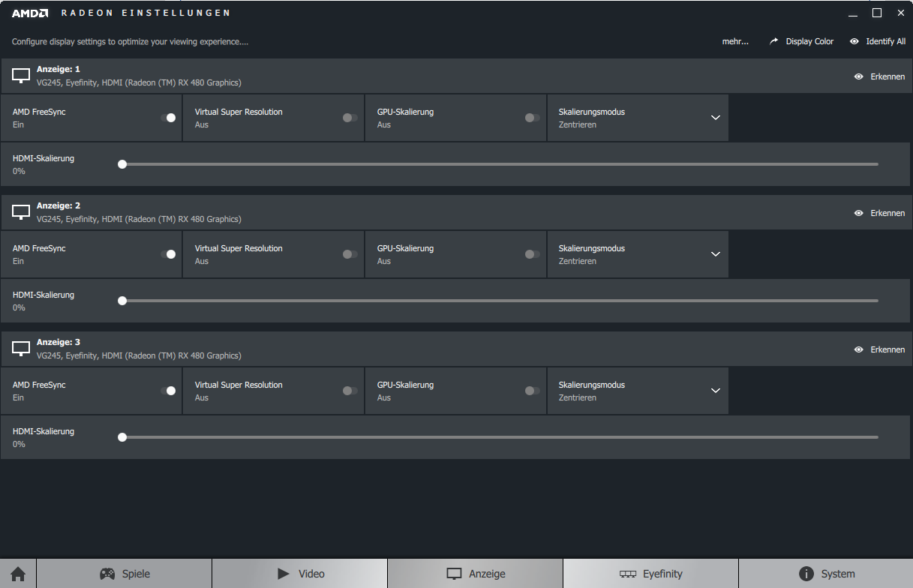The height and width of the screenshot is (588, 913).
Task: Click HDMI-Skalierung slider handle for Anzeige 2
Action: pyautogui.click(x=122, y=301)
